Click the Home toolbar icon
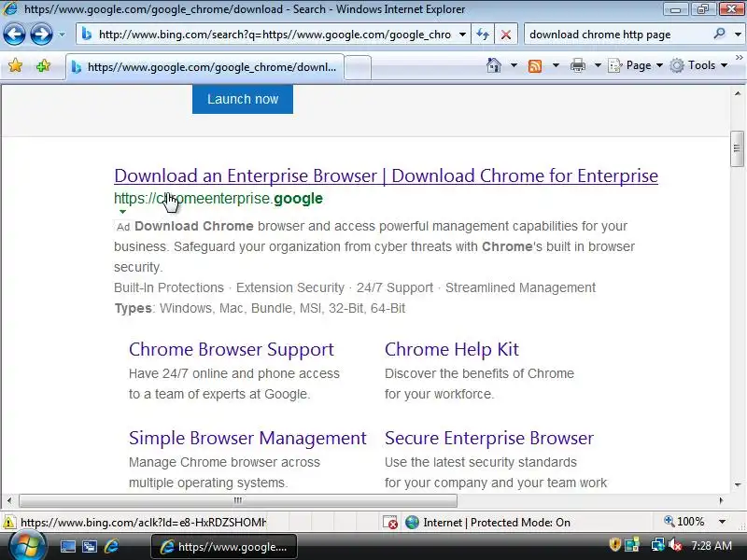The width and height of the screenshot is (747, 560). 494,65
